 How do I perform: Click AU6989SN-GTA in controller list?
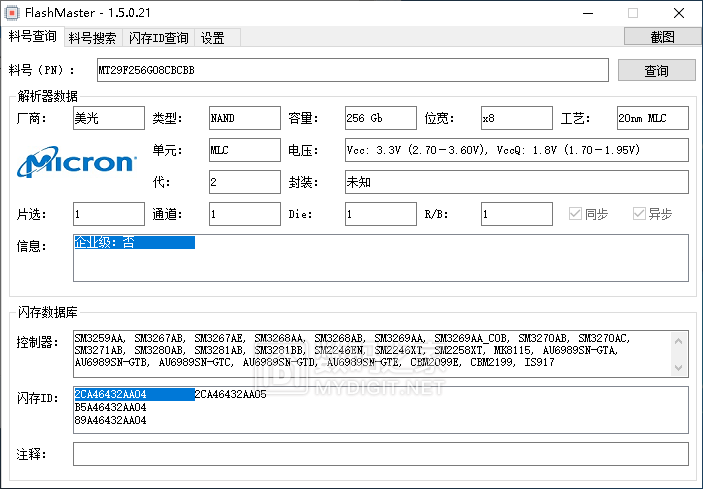580,350
